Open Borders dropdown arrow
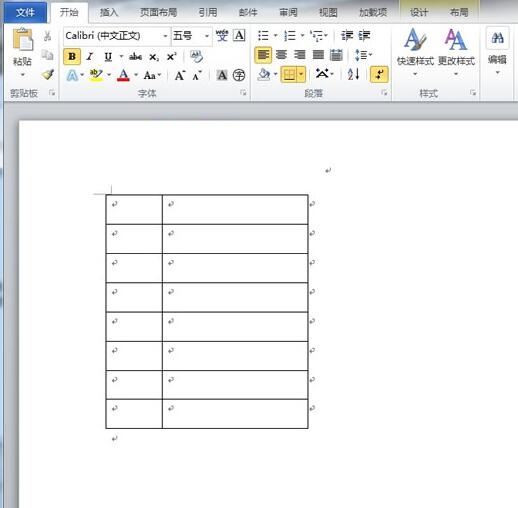 point(301,74)
